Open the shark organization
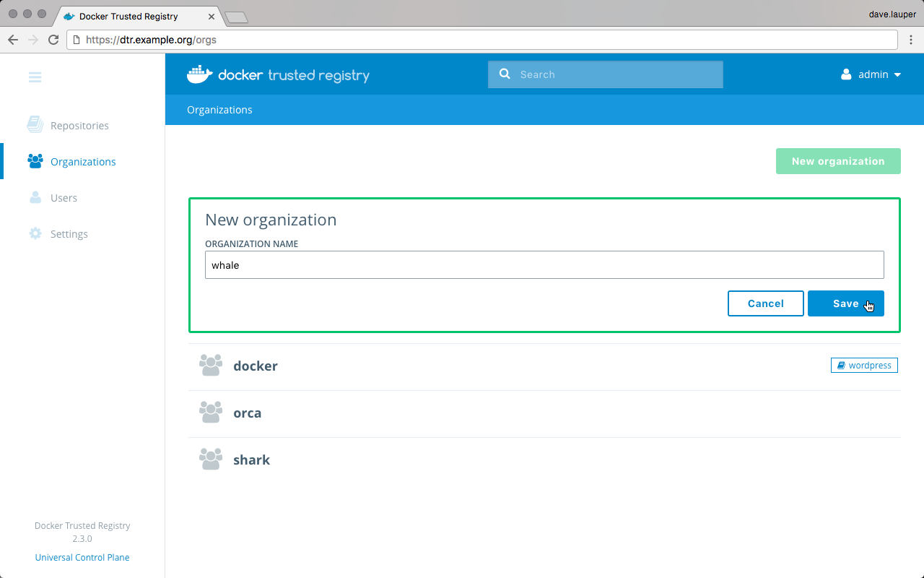924x578 pixels. (251, 460)
